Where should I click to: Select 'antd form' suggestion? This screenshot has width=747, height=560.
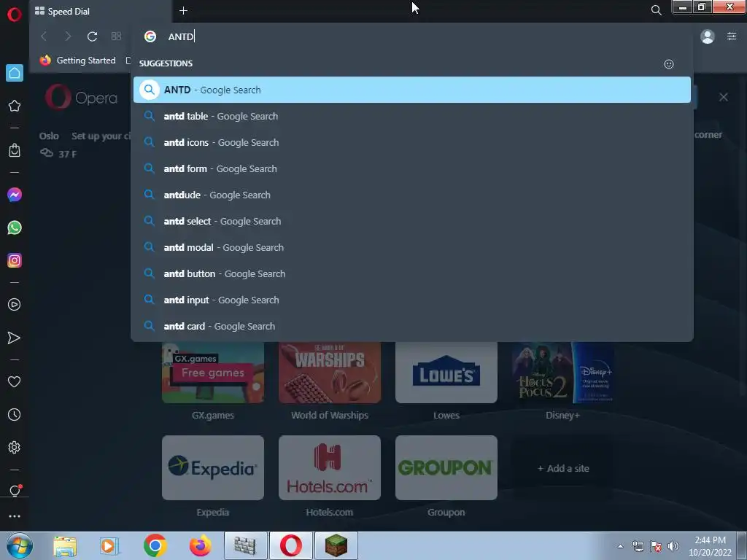point(412,168)
